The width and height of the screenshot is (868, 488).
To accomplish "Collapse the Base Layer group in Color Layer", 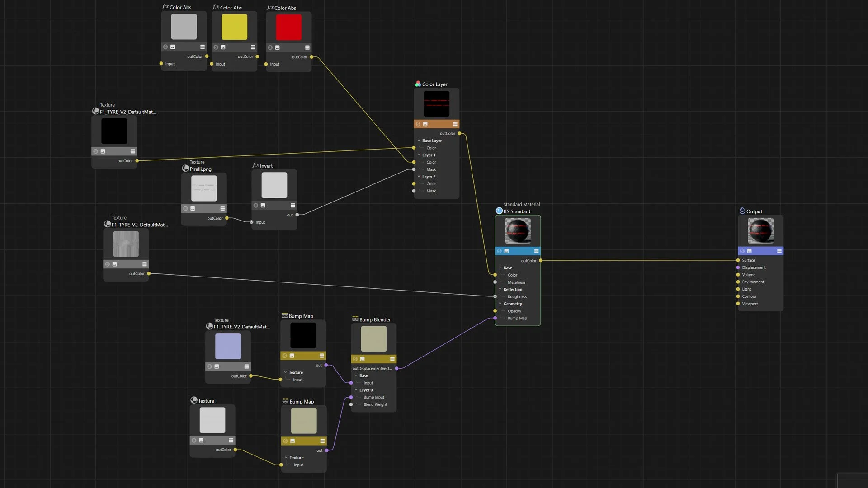I will 419,141.
